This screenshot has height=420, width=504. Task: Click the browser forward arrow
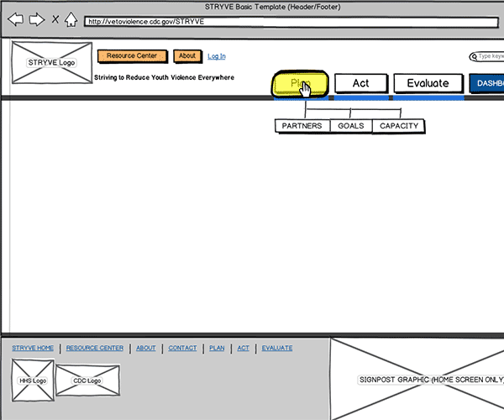click(x=37, y=19)
